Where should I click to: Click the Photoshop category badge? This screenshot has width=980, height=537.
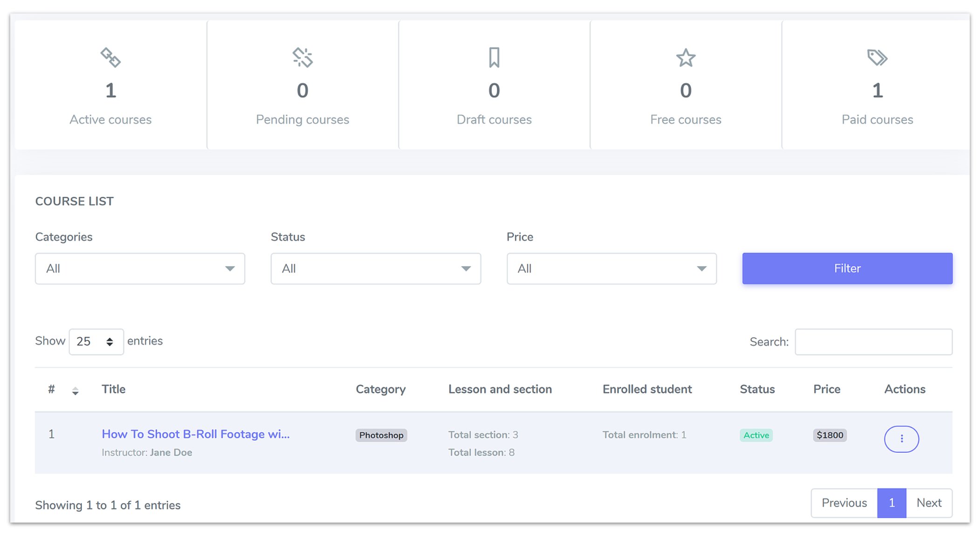click(x=381, y=435)
